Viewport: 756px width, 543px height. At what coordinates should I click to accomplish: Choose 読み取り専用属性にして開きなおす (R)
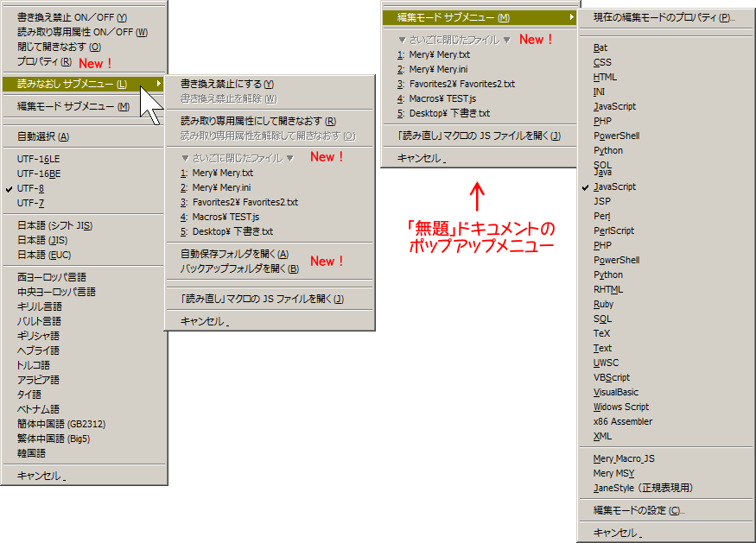coord(257,121)
